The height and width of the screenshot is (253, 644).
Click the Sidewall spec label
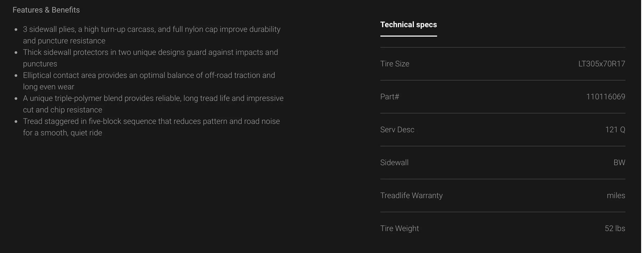coord(394,163)
